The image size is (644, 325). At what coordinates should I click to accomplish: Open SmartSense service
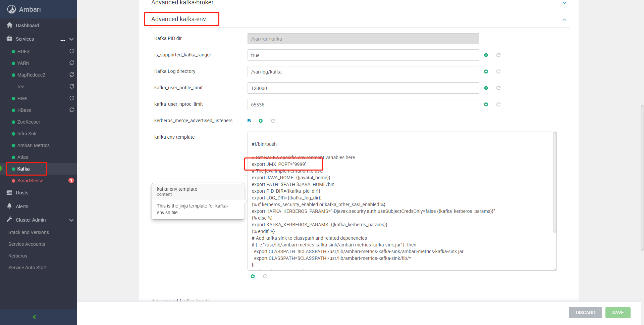tap(30, 181)
